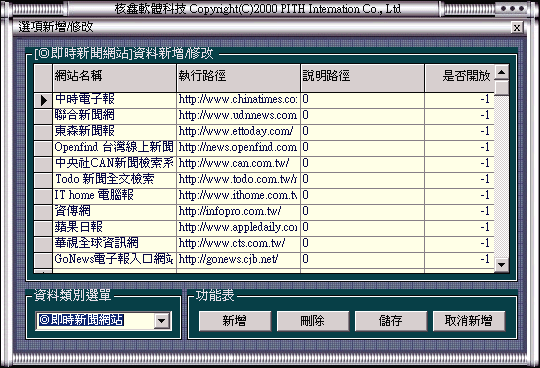This screenshot has width=540, height=368.
Task: Click the 中央社CAN新聞檢索 cell
Action: [x=114, y=164]
